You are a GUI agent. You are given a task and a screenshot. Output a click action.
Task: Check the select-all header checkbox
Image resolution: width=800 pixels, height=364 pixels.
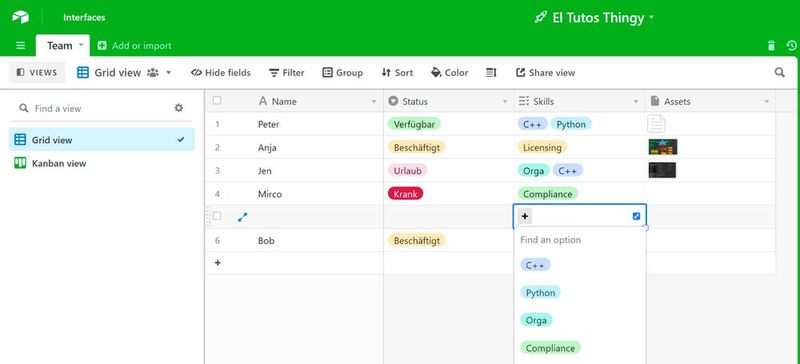(217, 101)
